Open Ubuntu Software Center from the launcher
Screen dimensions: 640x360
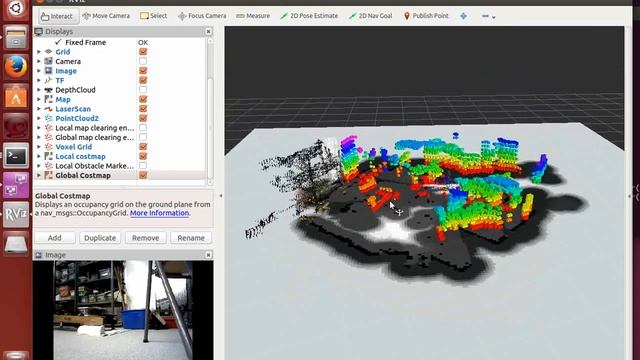click(16, 97)
